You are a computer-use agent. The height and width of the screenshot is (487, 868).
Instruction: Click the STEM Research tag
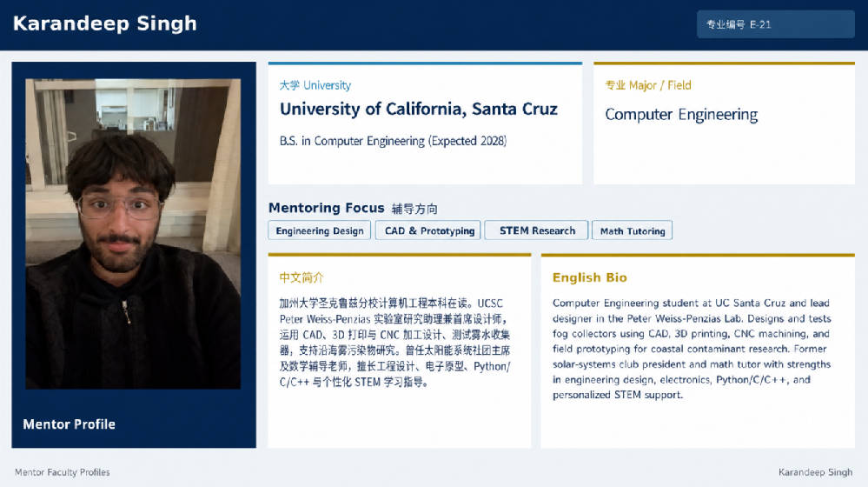[x=536, y=230]
